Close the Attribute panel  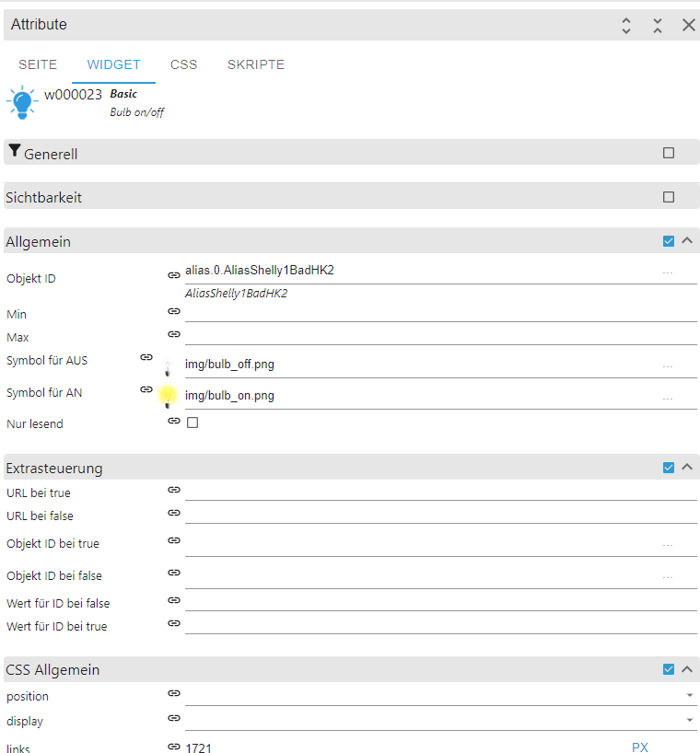[x=689, y=25]
